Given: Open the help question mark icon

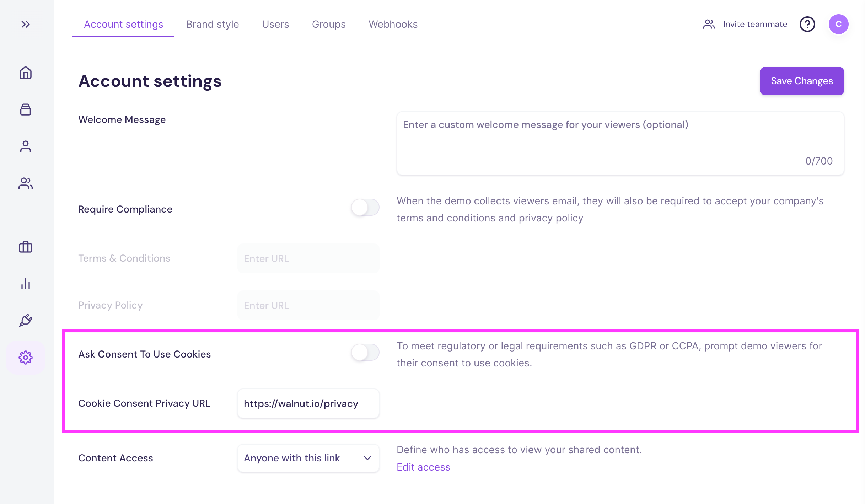Looking at the screenshot, I should pyautogui.click(x=807, y=24).
